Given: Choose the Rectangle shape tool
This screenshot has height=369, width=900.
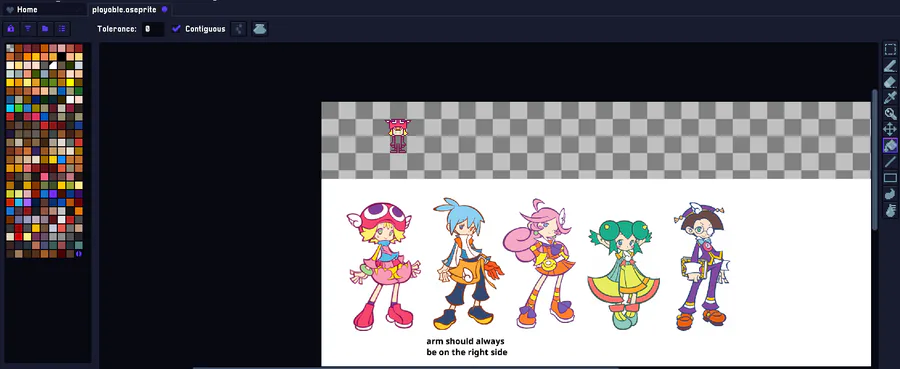Looking at the screenshot, I should 890,178.
